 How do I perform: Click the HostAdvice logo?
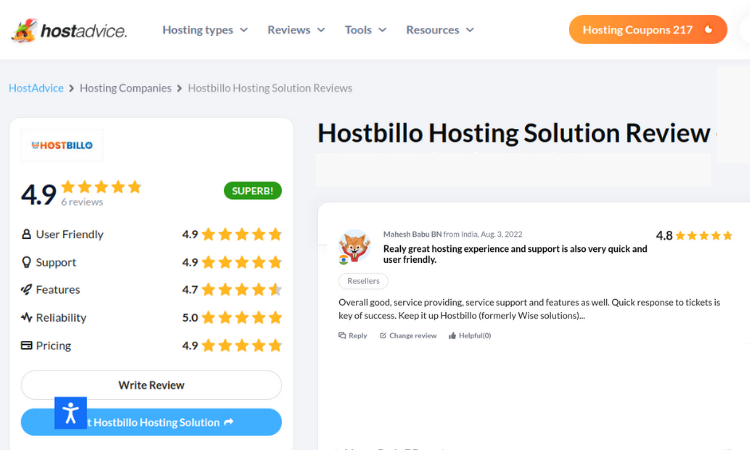click(x=69, y=31)
